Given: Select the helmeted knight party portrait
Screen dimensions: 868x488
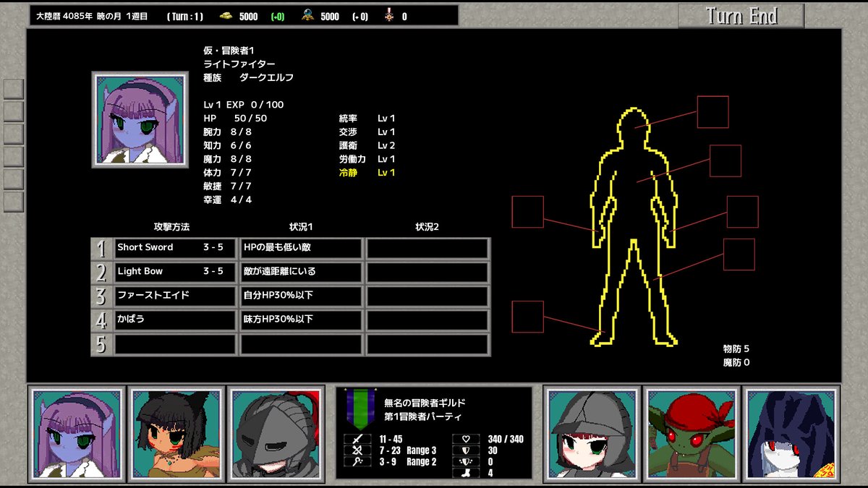Looking at the screenshot, I should [x=275, y=434].
